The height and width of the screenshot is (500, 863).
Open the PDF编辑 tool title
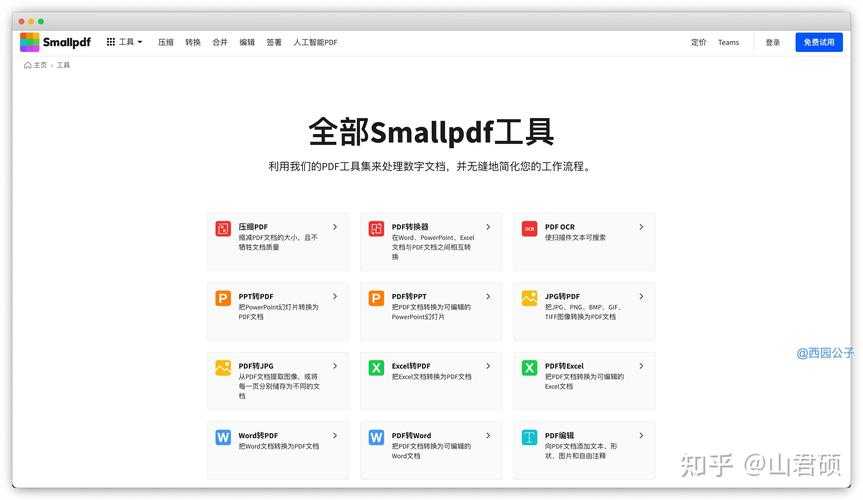point(560,435)
